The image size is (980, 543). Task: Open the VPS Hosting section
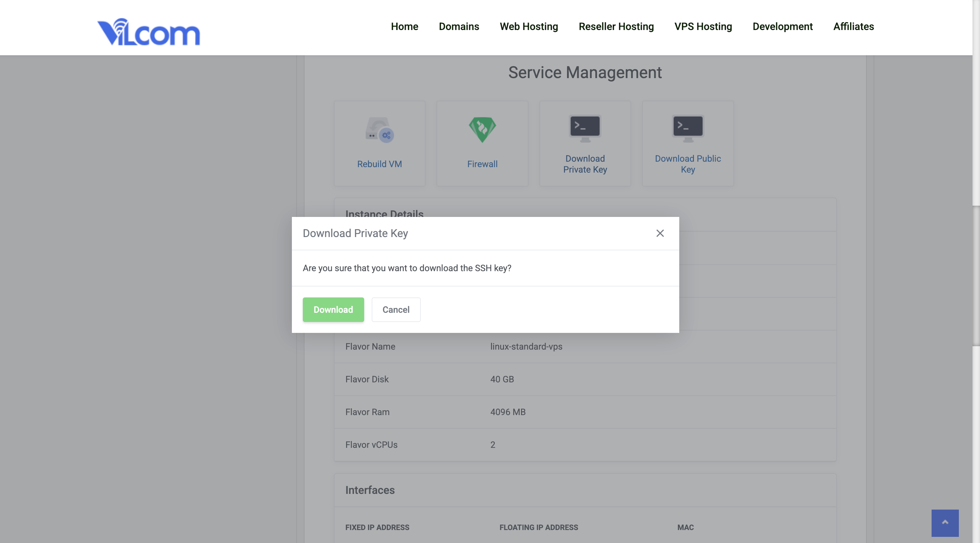point(703,27)
